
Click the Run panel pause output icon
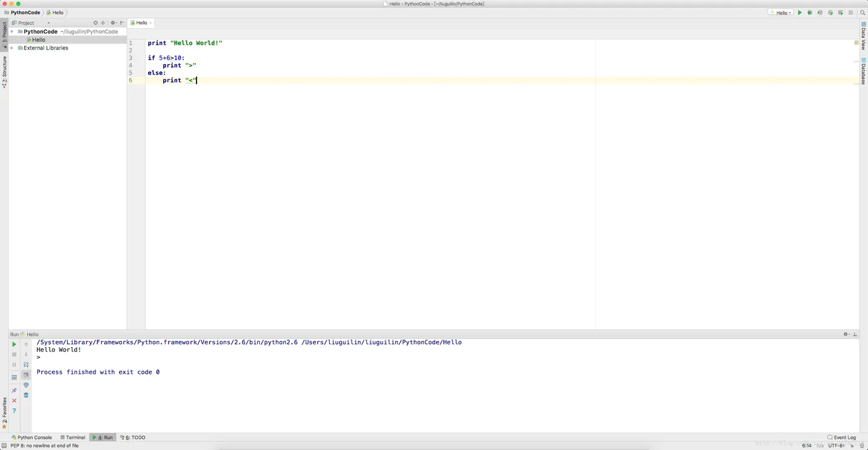[14, 364]
